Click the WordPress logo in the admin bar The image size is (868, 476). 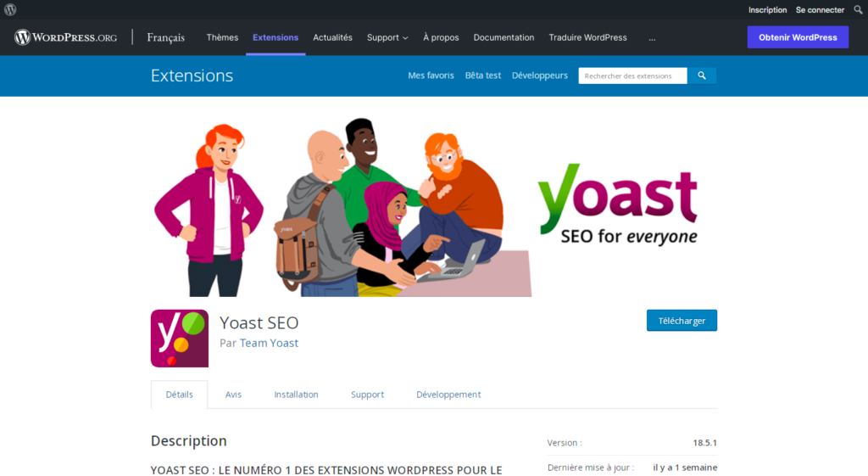pyautogui.click(x=10, y=9)
